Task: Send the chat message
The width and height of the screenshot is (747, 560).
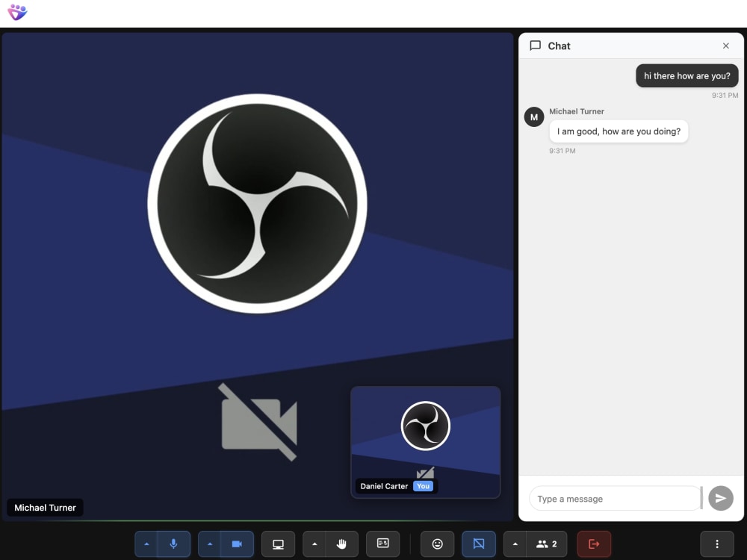Action: 721,499
